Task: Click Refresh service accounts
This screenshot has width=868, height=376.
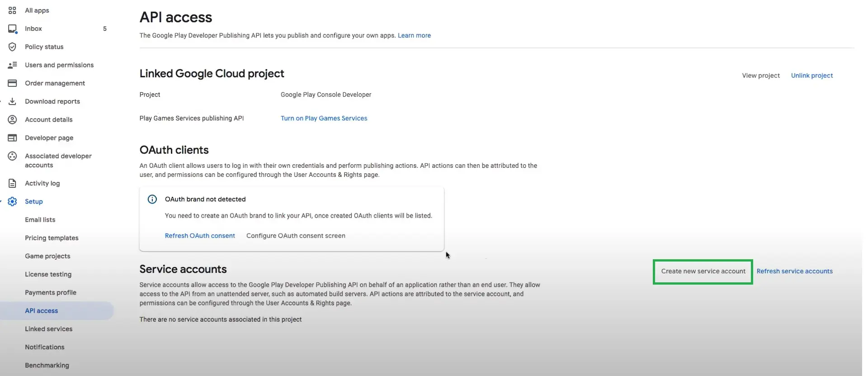Action: click(795, 271)
